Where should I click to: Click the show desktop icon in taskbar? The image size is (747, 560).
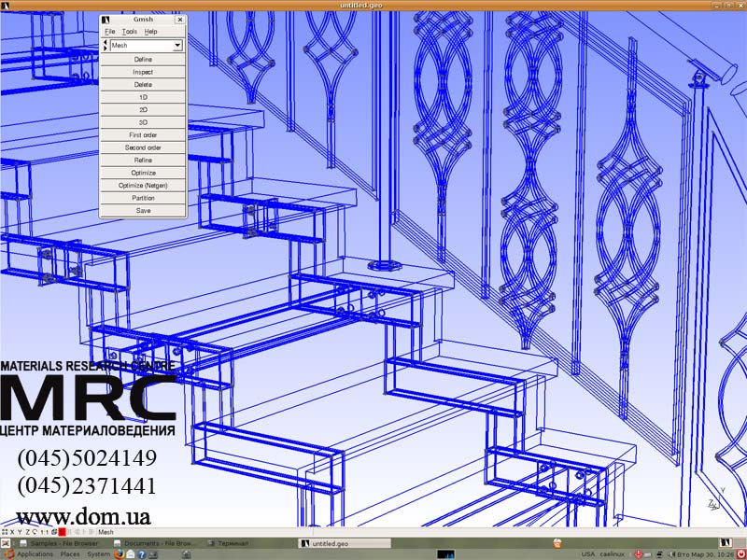point(6,543)
